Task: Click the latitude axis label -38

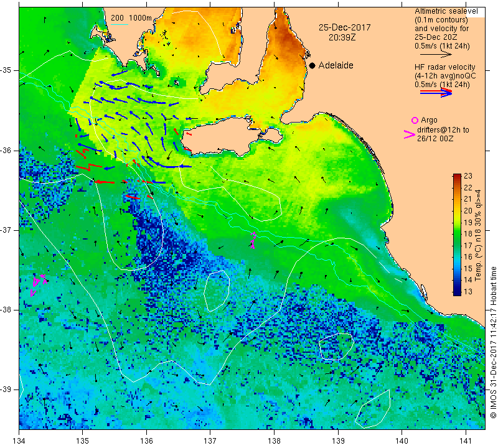Action: coord(6,310)
